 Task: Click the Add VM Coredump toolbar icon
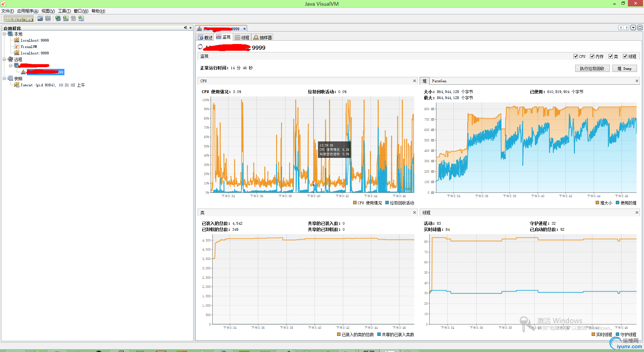click(x=73, y=18)
